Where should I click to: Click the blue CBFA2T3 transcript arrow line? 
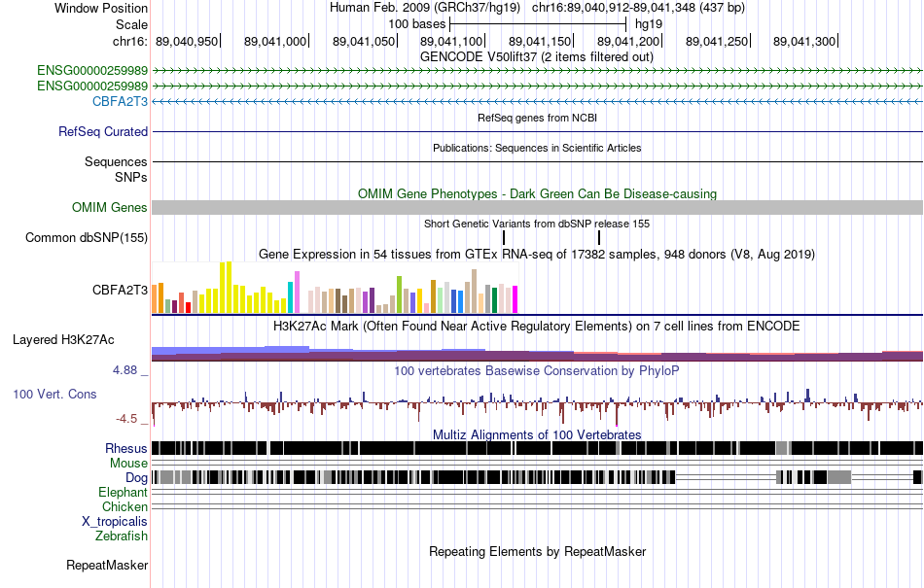tap(537, 102)
